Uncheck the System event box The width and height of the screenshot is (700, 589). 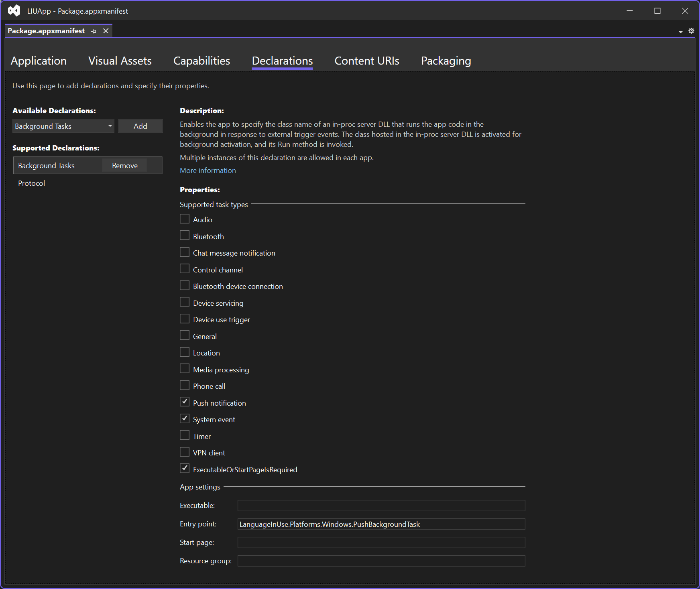[x=185, y=419]
